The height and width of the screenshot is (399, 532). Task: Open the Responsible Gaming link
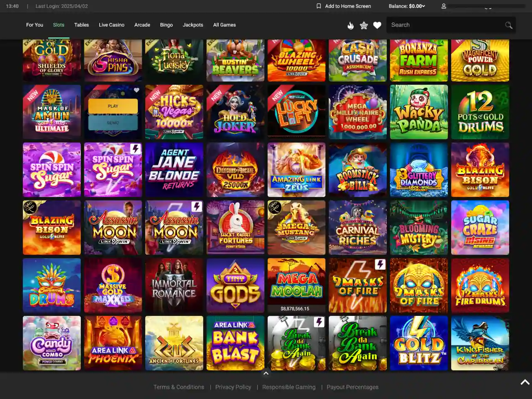[x=289, y=387]
